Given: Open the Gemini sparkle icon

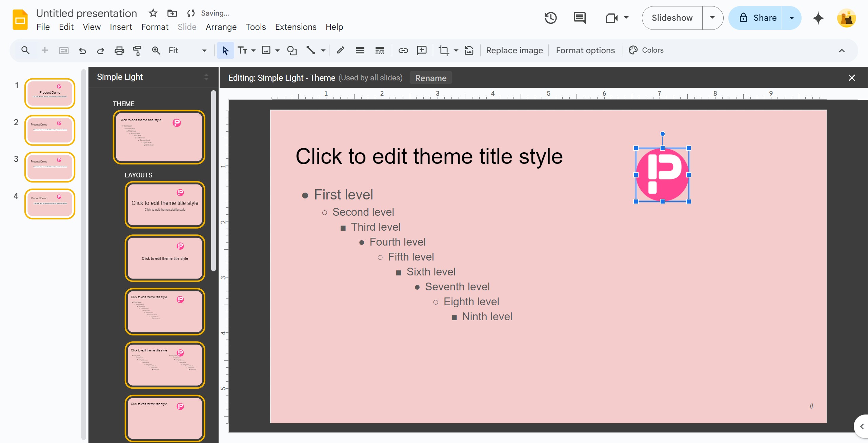Looking at the screenshot, I should click(x=818, y=18).
